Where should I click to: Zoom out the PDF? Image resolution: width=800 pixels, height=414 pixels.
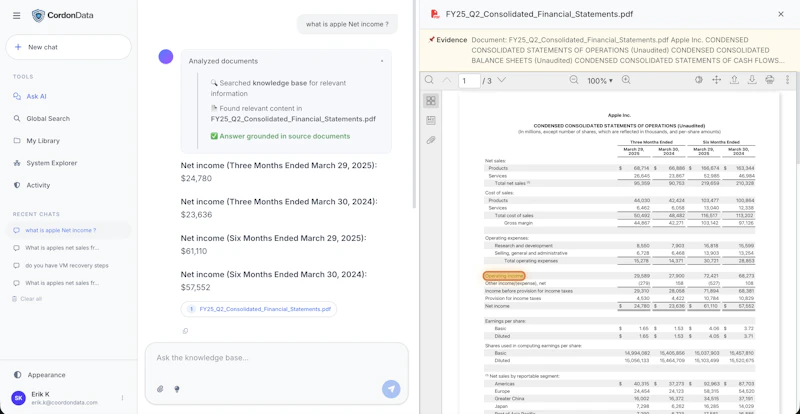574,80
